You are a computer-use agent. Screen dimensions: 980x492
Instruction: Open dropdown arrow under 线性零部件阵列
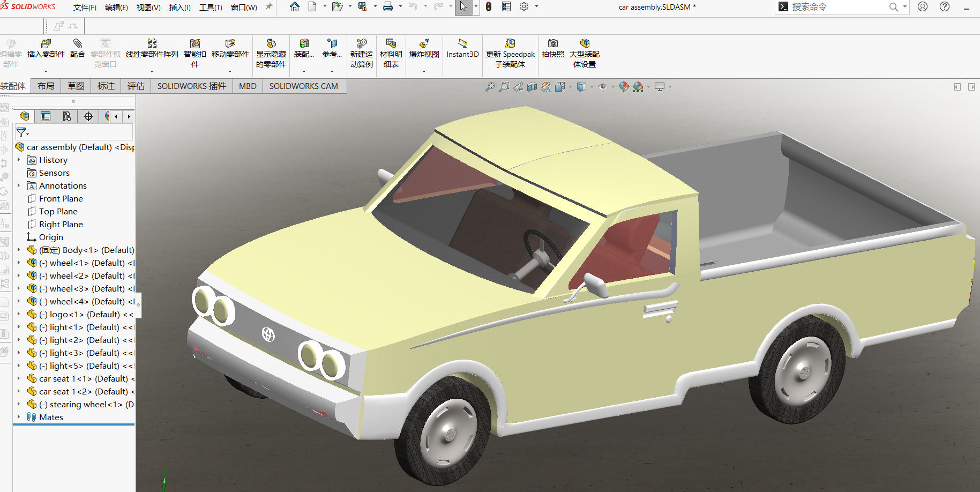152,71
